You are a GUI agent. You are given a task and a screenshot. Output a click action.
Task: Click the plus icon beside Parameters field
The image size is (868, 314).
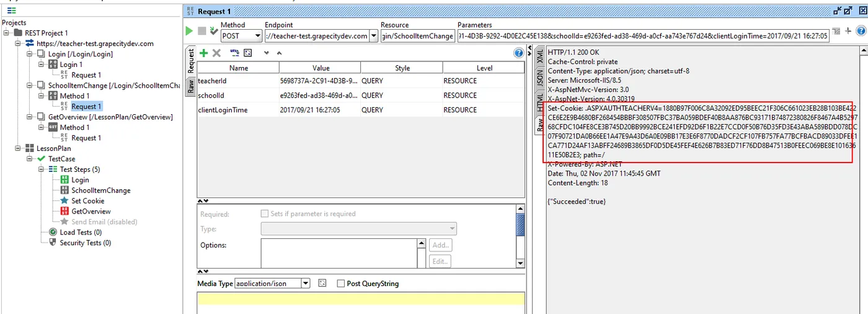848,30
